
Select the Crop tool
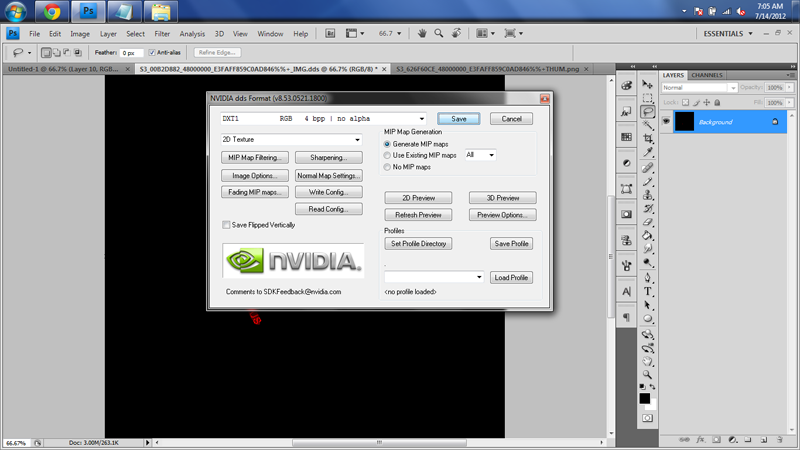click(x=647, y=138)
